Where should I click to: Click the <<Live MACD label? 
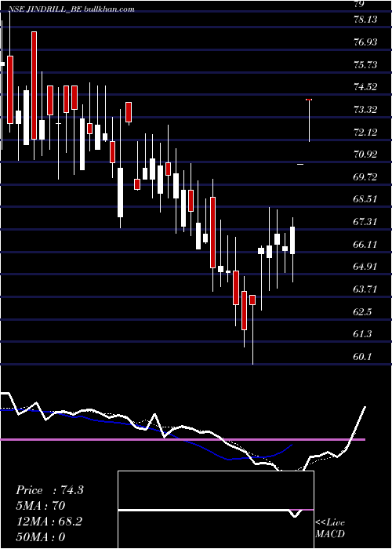(330, 529)
